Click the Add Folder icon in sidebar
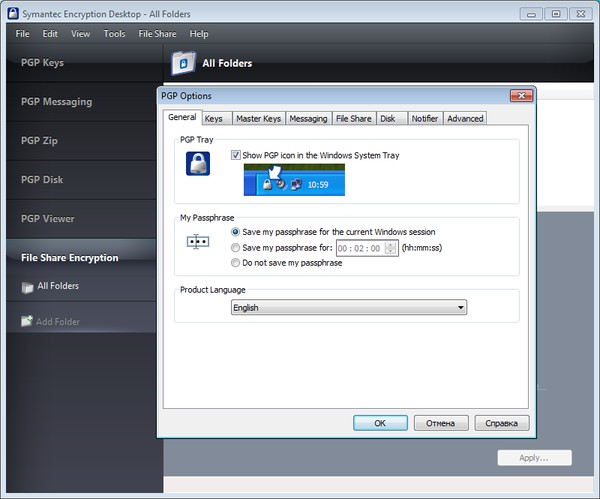 pos(27,322)
